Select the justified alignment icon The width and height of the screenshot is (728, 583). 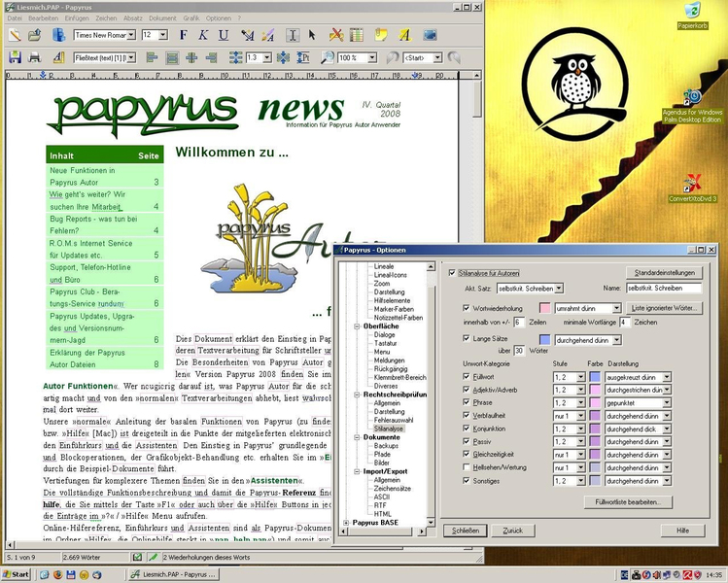pyautogui.click(x=172, y=57)
